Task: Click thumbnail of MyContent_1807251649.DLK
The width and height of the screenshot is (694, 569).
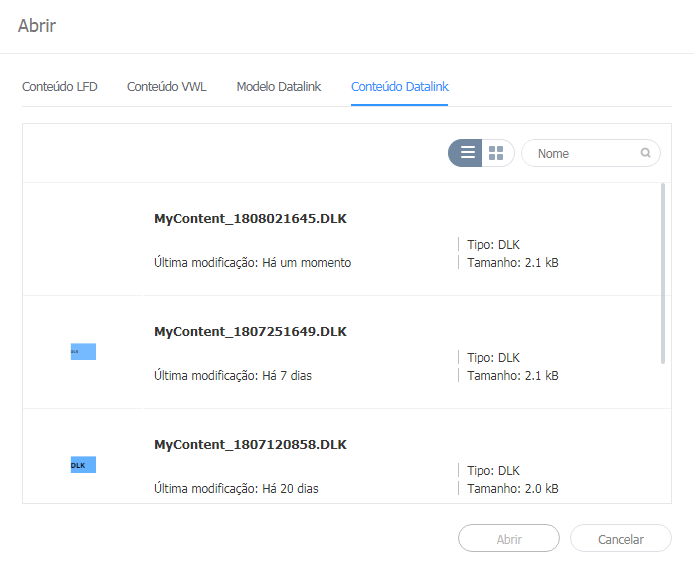Action: (x=83, y=352)
